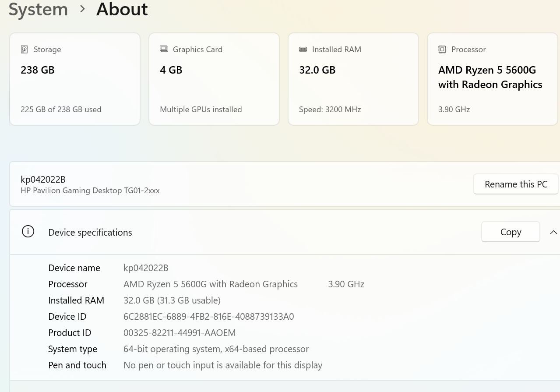Click the Device specifications header label
Screen dimensions: 560x392
click(90, 233)
